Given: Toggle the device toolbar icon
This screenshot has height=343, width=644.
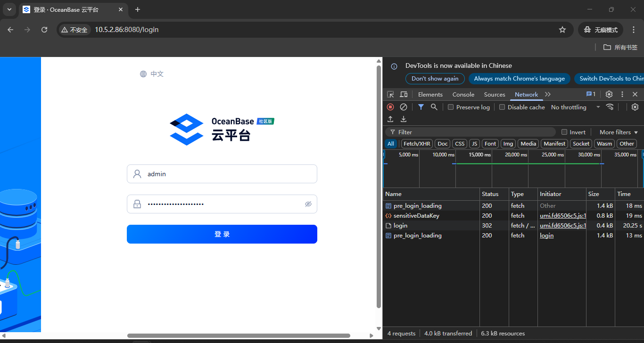Looking at the screenshot, I should click(x=404, y=94).
